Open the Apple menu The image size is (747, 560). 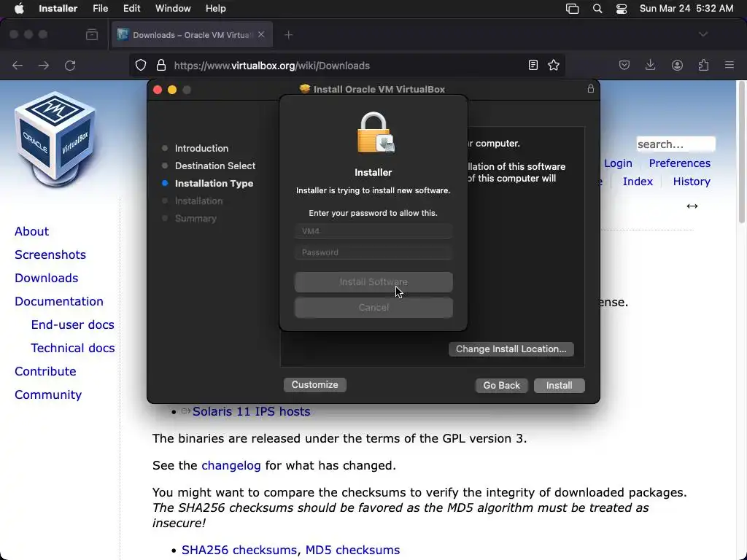click(x=18, y=9)
